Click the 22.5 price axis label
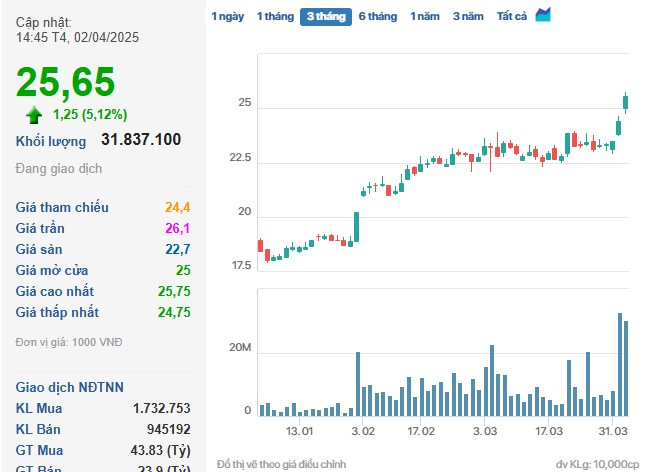The height and width of the screenshot is (472, 659). 240,158
